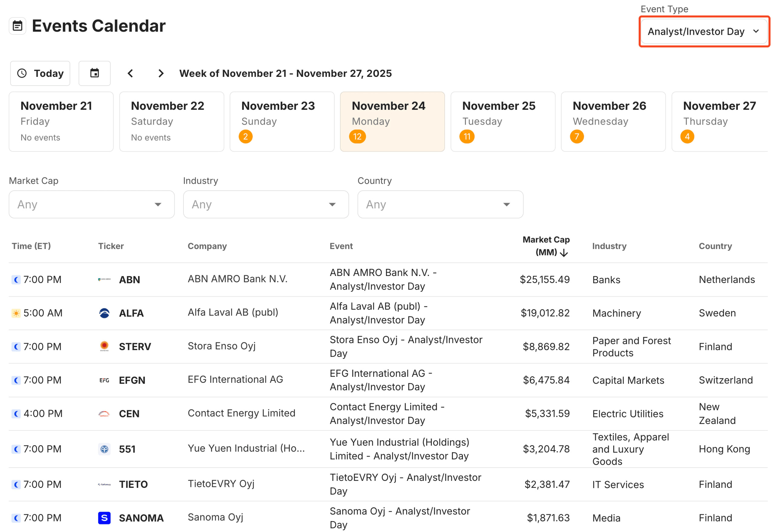Image resolution: width=775 pixels, height=532 pixels.
Task: Click the EFG International logo
Action: 104,380
